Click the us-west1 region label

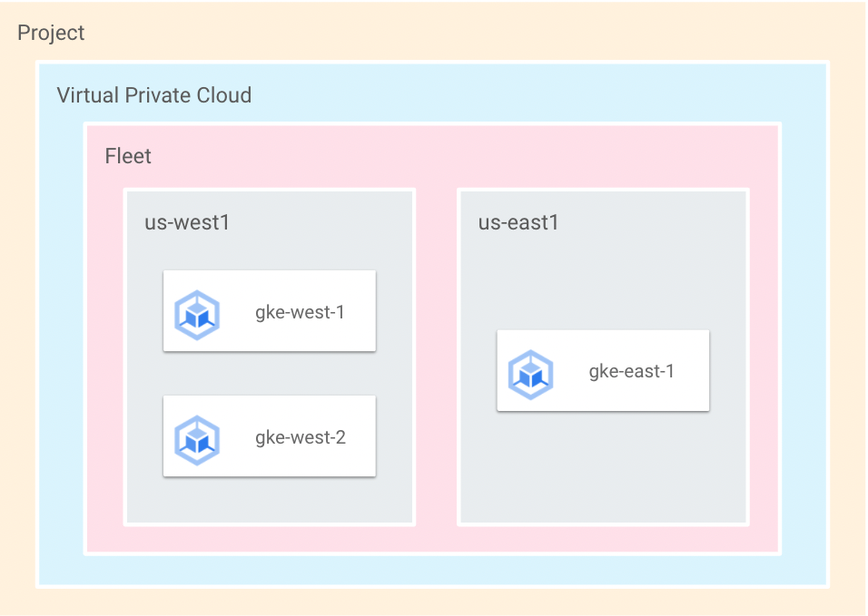(187, 222)
